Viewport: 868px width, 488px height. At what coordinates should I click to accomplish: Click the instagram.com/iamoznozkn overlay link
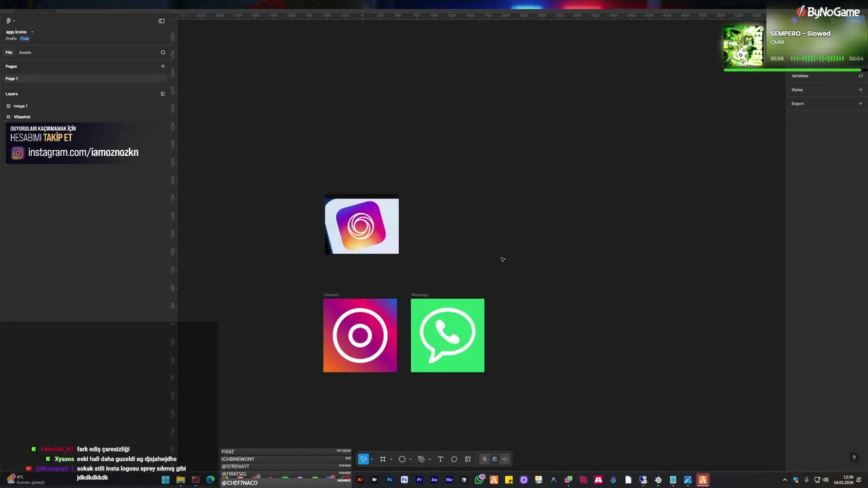pyautogui.click(x=83, y=152)
